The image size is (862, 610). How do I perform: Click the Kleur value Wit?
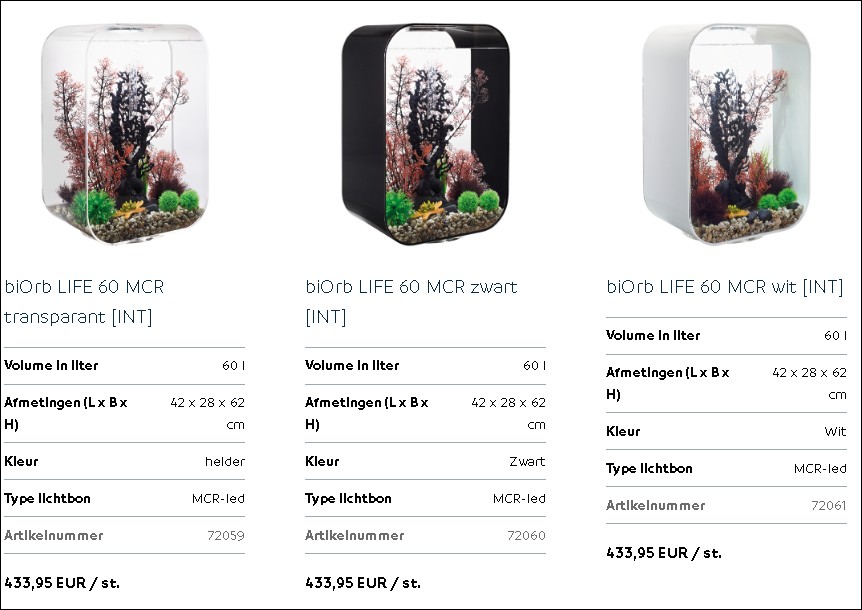[x=835, y=431]
